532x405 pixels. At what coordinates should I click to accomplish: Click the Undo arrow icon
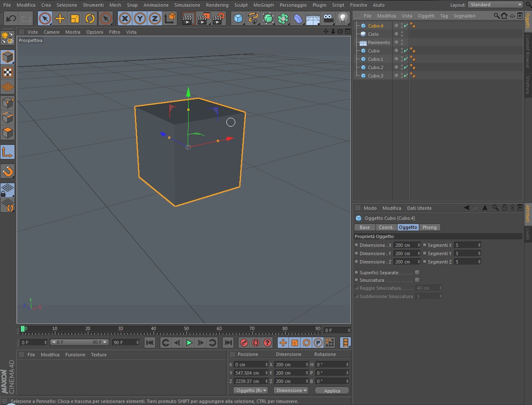pyautogui.click(x=11, y=18)
